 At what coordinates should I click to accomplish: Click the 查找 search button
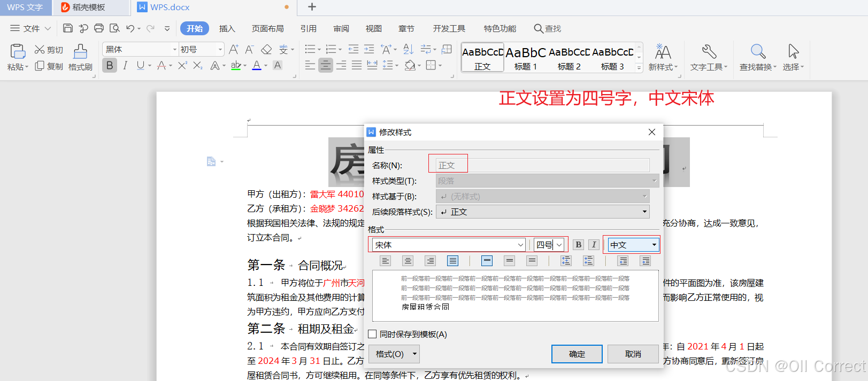click(548, 28)
